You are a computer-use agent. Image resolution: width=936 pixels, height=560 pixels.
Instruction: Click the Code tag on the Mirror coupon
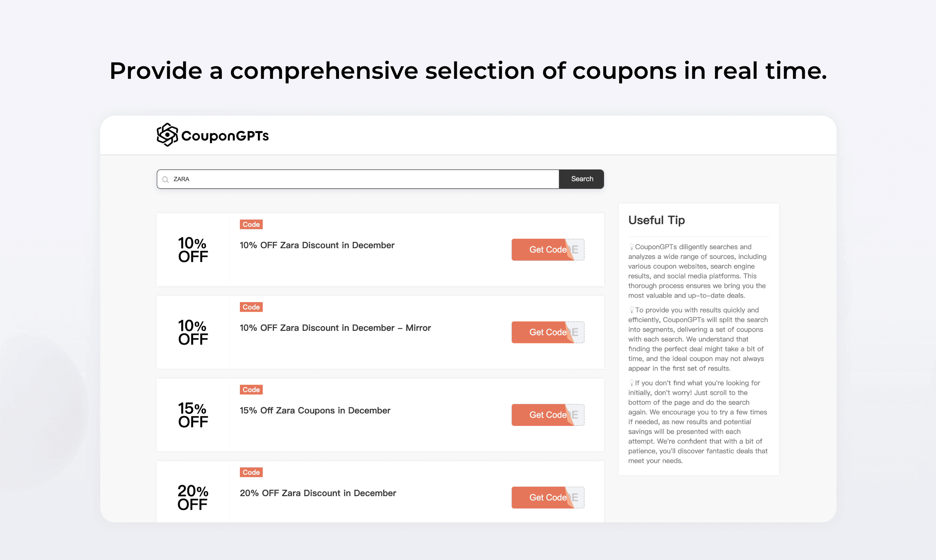[251, 307]
